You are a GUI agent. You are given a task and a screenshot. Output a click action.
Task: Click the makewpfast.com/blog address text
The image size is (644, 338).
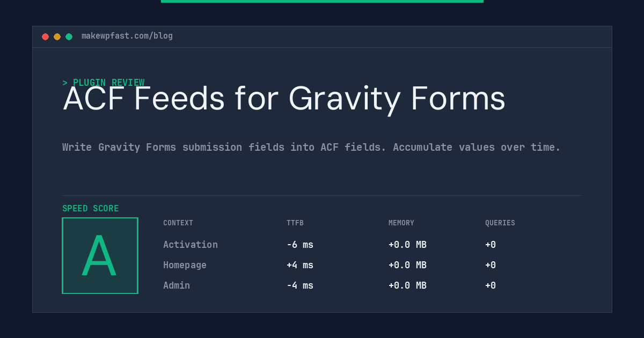click(127, 36)
